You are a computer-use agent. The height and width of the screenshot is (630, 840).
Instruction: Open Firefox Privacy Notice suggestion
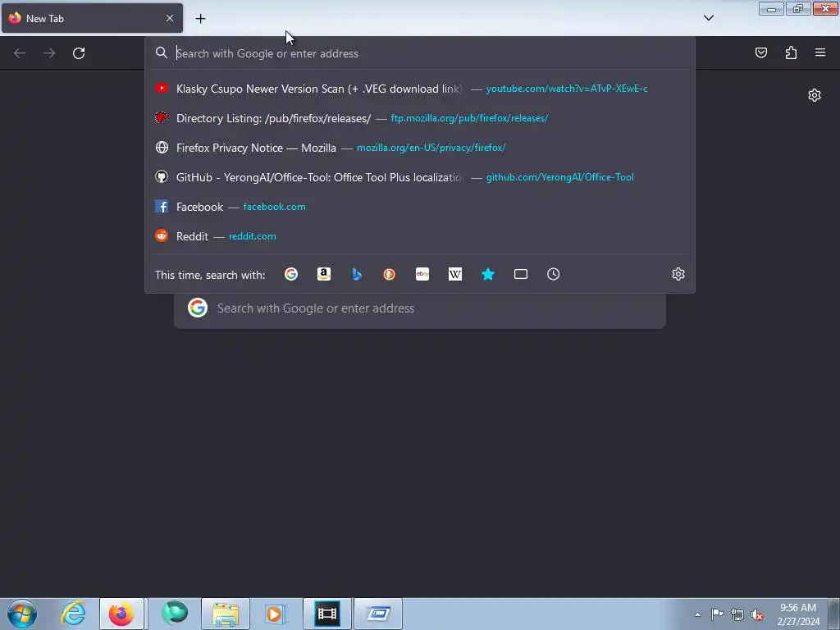tap(420, 148)
